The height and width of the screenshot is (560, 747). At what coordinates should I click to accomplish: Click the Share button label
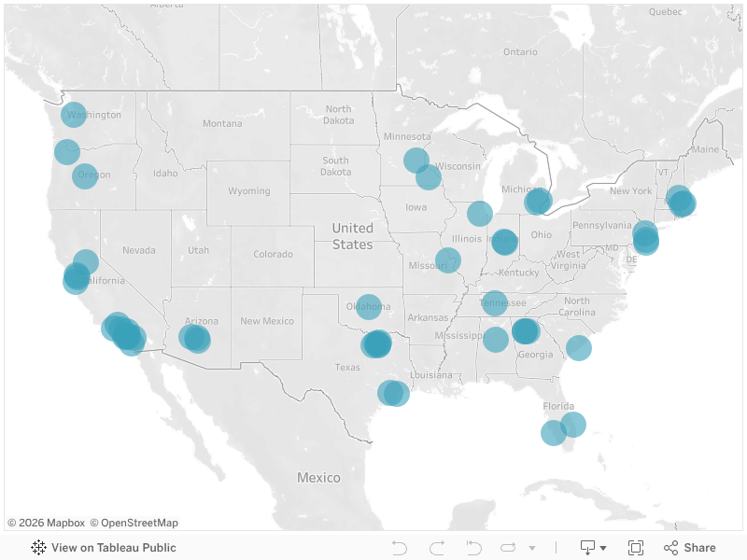tap(699, 548)
